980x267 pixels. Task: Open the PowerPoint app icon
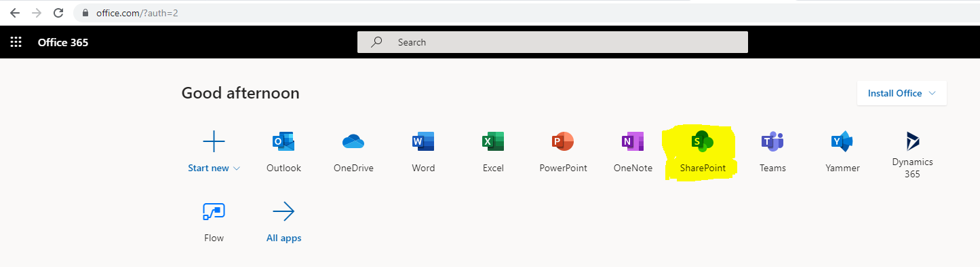563,141
